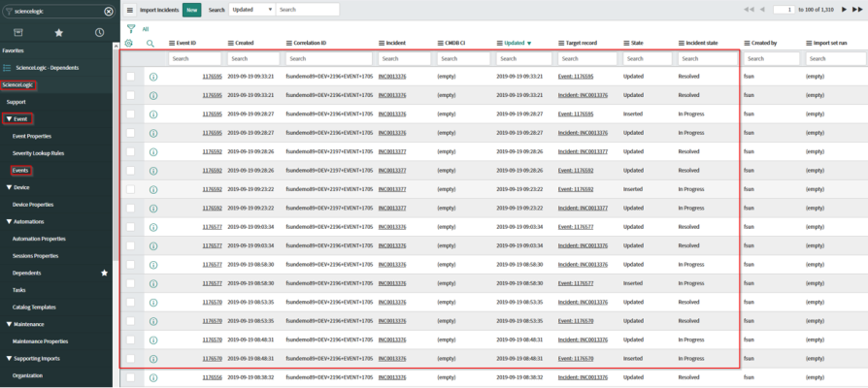Open Severity Lookup Rules module
This screenshot has width=868, height=388.
coord(38,153)
